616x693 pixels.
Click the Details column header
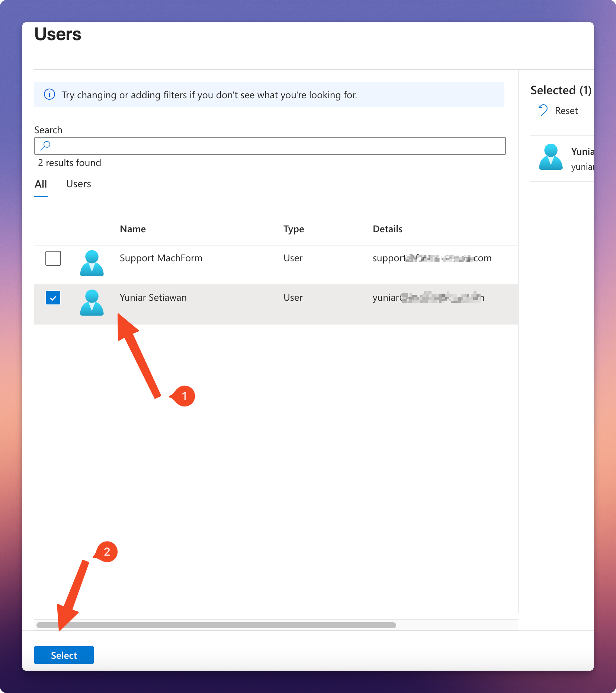coord(388,229)
